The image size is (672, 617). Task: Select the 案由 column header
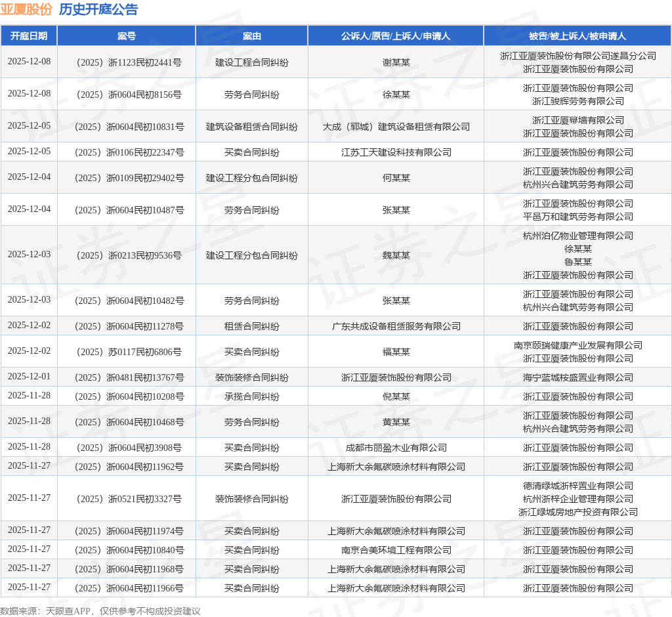(x=251, y=36)
